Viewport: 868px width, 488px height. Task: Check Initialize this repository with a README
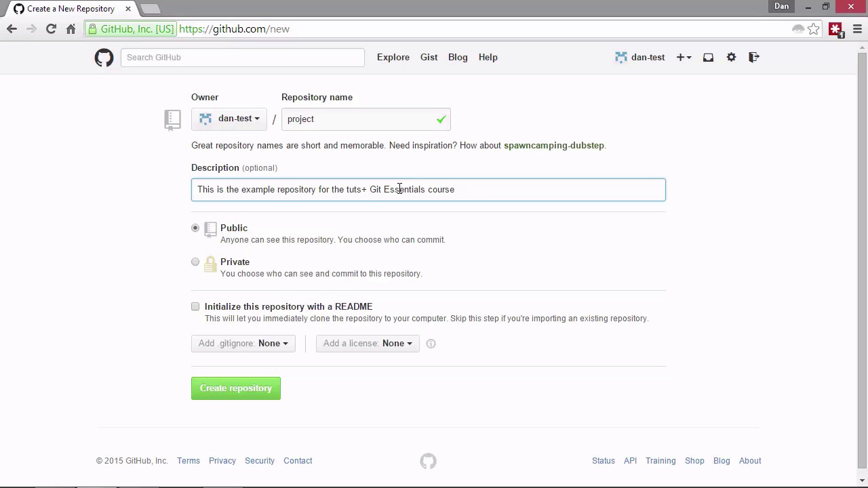tap(195, 306)
